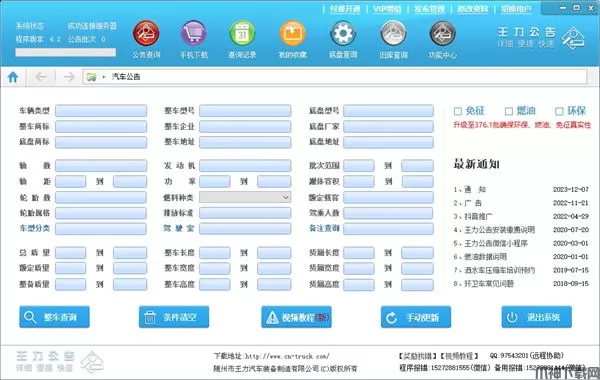Screen dimensions: 600x380
Task: Open the 旧库查询 grey icon
Action: tap(393, 33)
